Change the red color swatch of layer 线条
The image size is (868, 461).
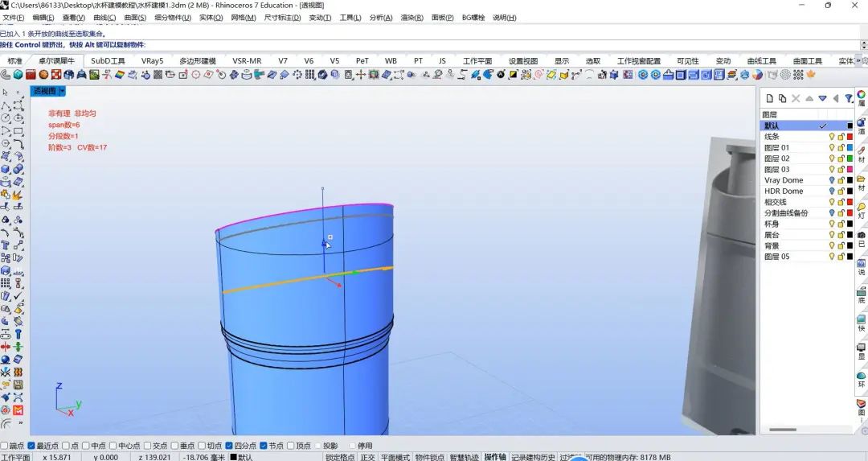pyautogui.click(x=850, y=137)
